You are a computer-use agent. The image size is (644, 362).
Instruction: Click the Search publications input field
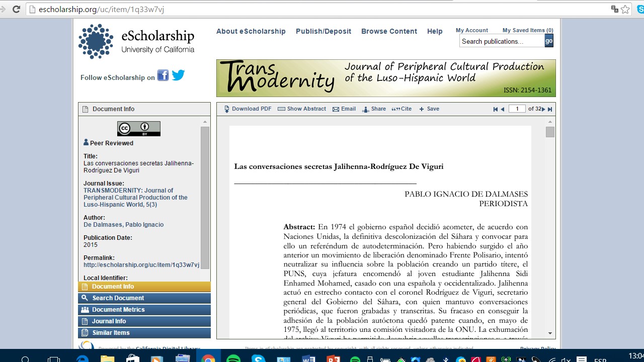click(x=502, y=41)
